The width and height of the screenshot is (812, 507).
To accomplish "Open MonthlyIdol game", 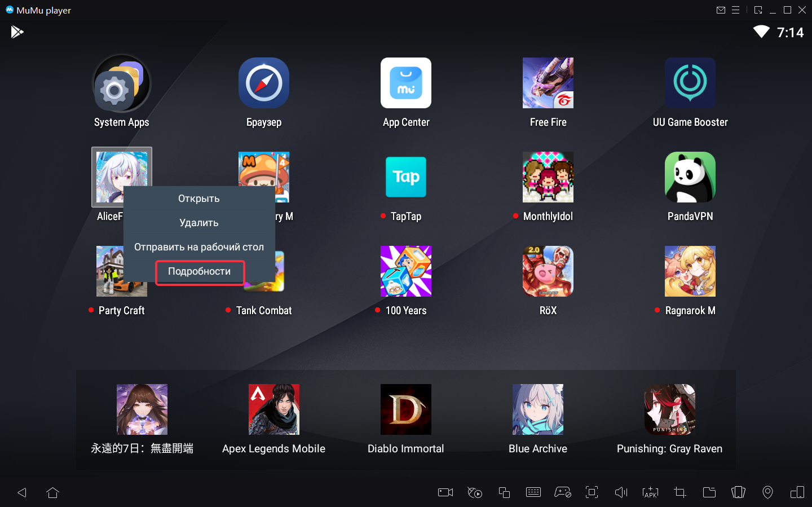I will (x=548, y=177).
